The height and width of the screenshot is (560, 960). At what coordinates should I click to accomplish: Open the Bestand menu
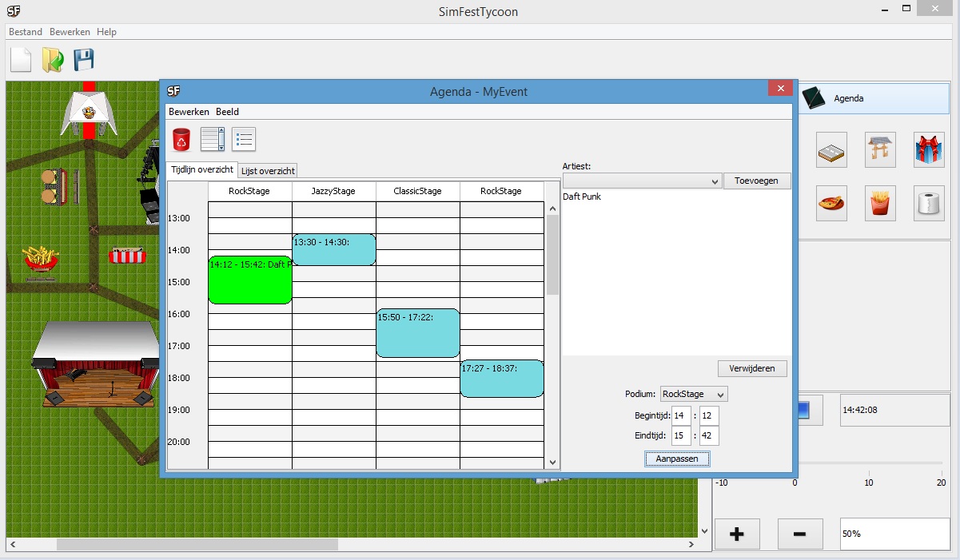click(25, 32)
